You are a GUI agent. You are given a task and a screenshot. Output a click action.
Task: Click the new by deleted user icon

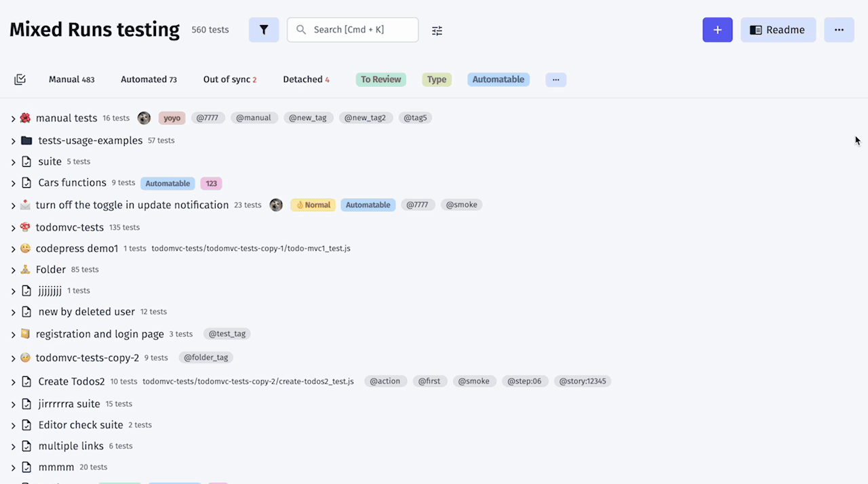(x=26, y=312)
